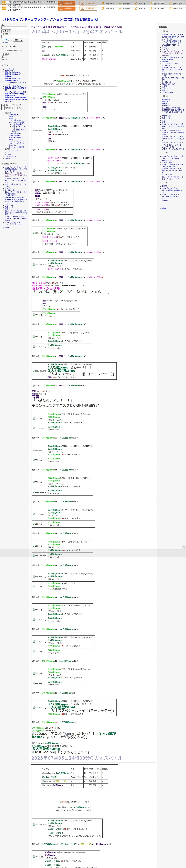Open D2ndテストXその3428 page title link
Viewport: 186px width, 868px height.
tap(78, 27)
